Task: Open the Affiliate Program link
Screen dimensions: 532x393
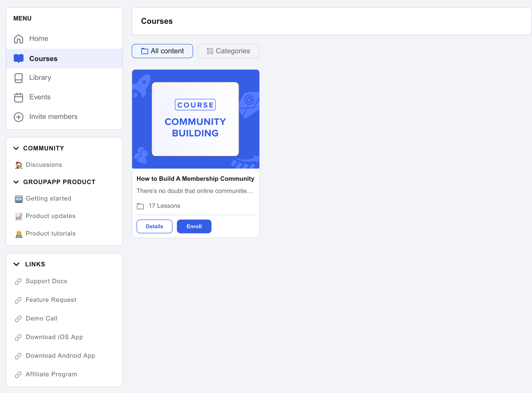Action: (51, 374)
